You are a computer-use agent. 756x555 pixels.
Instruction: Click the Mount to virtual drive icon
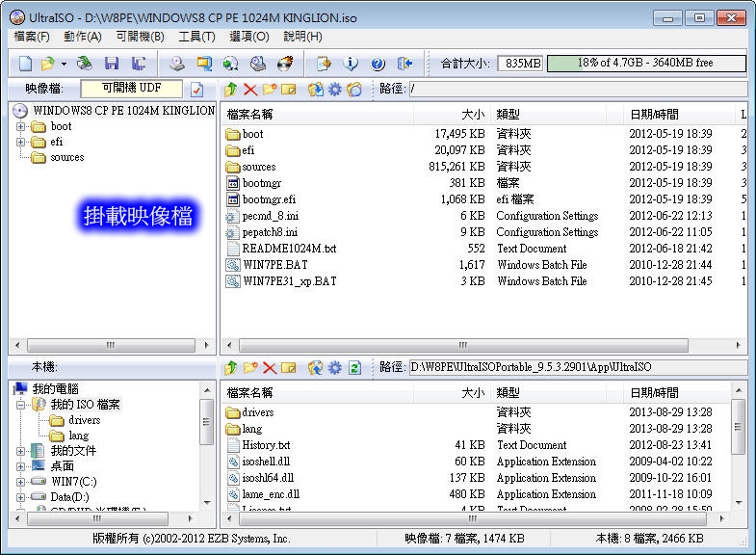tap(258, 64)
